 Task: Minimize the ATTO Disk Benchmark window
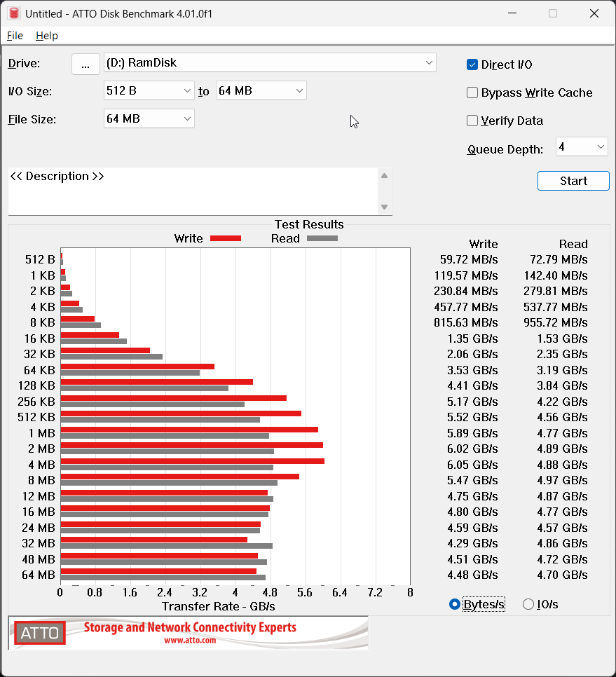coord(512,13)
